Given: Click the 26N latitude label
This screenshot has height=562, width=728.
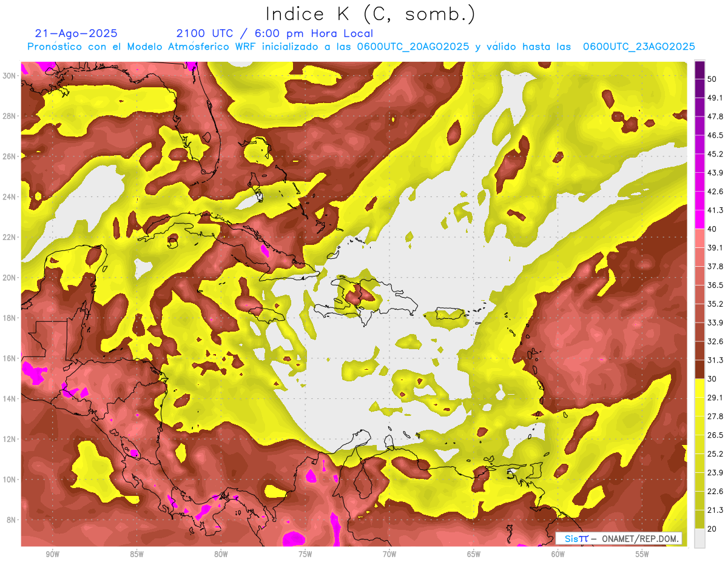Looking at the screenshot, I should point(9,156).
